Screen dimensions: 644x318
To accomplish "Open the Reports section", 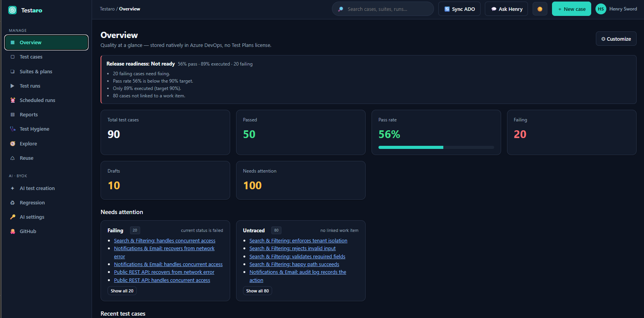I will click(x=46, y=115).
